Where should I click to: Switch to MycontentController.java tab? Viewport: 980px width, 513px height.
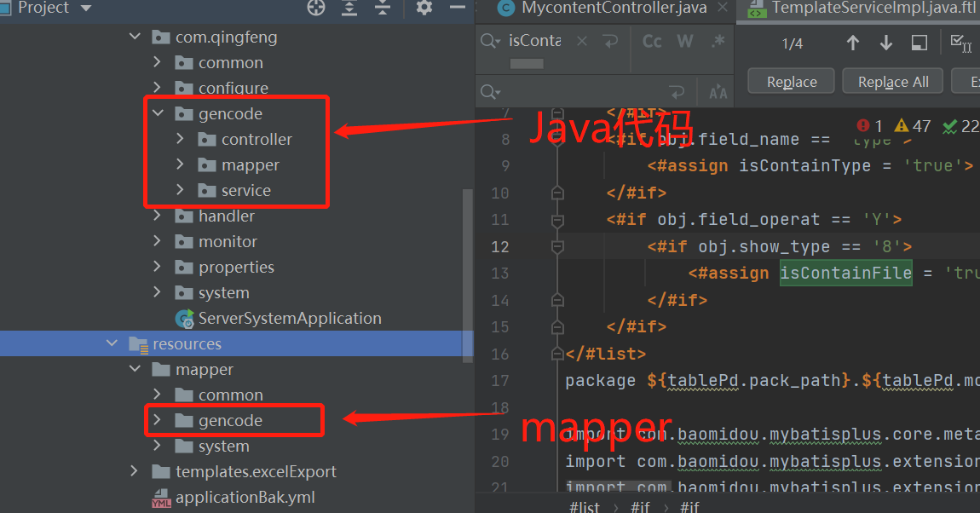(613, 8)
